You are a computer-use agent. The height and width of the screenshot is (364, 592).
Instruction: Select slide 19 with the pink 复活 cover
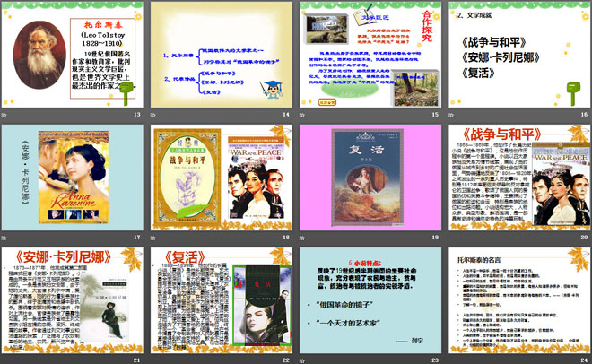(x=370, y=178)
